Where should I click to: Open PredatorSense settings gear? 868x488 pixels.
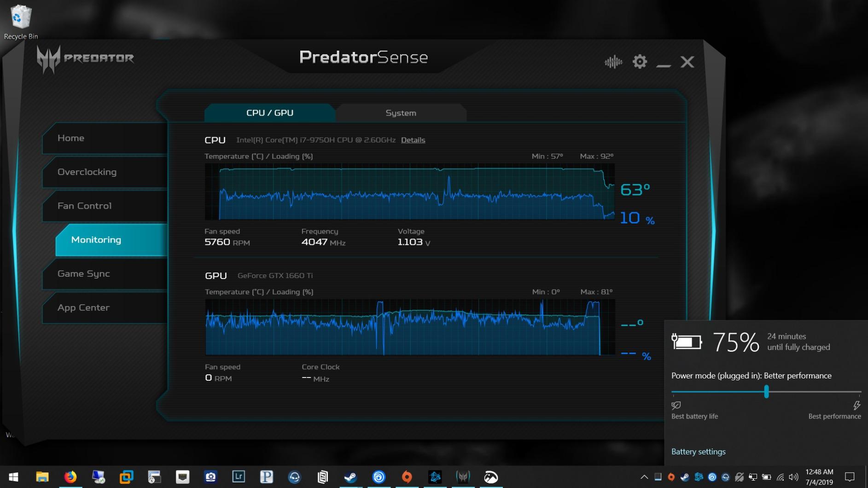640,61
